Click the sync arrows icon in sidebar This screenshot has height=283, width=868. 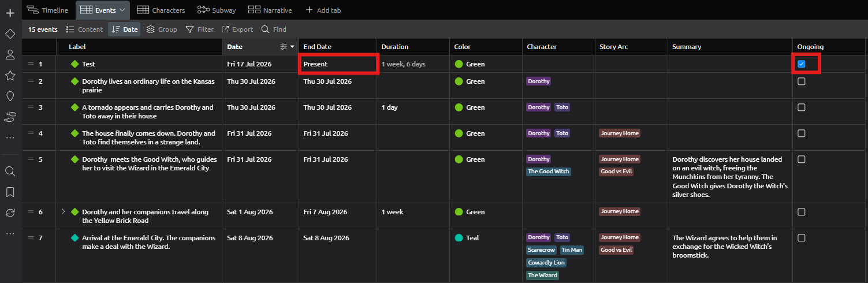10,213
